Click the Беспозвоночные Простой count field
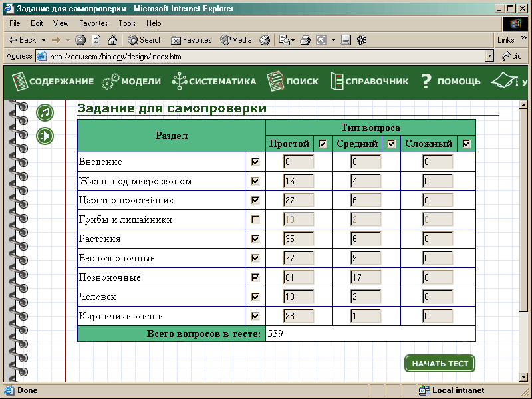Viewport: 532px width, 399px height. pyautogui.click(x=299, y=258)
